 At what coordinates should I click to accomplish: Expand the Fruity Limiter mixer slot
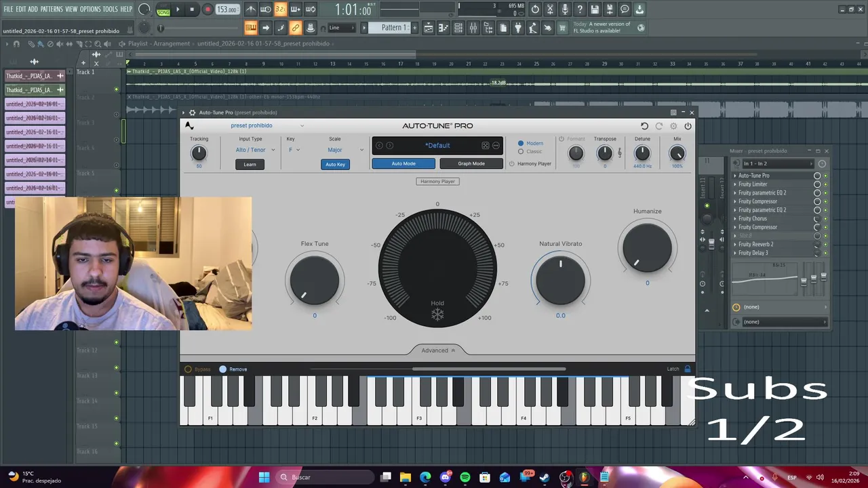click(x=735, y=184)
